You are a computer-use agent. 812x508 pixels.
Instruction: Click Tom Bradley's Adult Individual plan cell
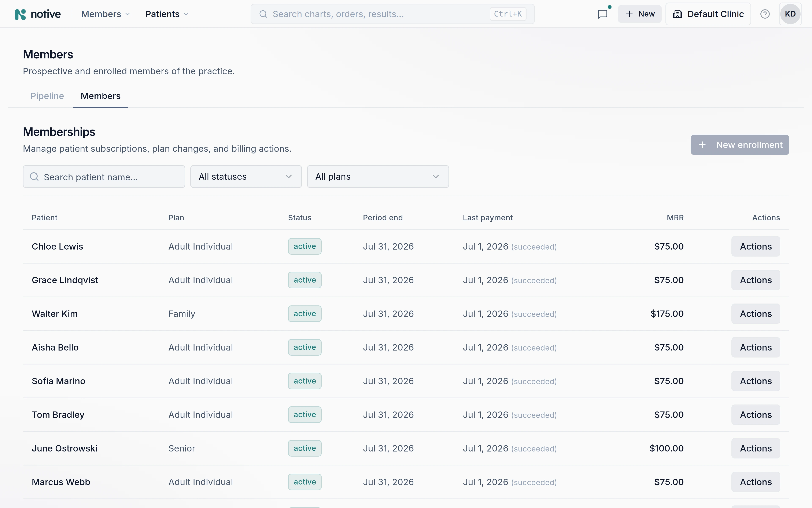pyautogui.click(x=201, y=415)
